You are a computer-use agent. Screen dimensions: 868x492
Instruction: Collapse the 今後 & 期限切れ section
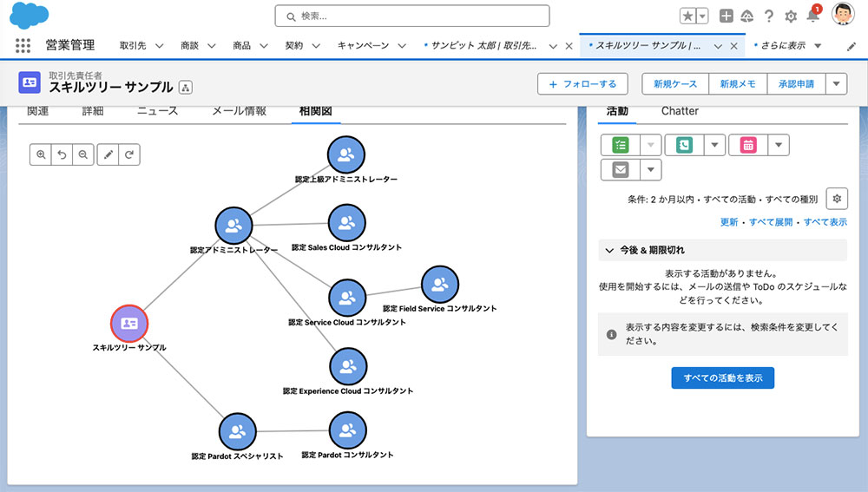(x=609, y=250)
